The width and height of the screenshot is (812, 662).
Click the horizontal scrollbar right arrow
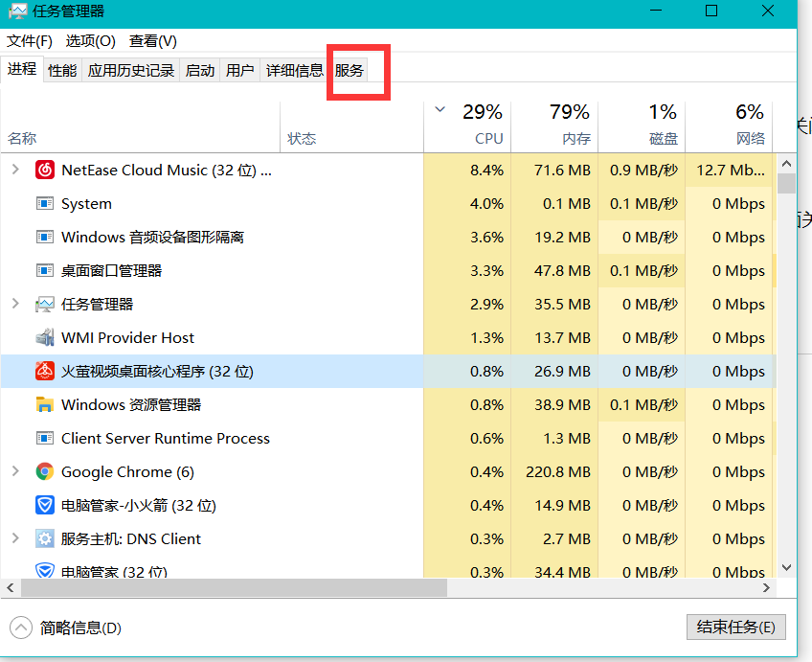(766, 588)
